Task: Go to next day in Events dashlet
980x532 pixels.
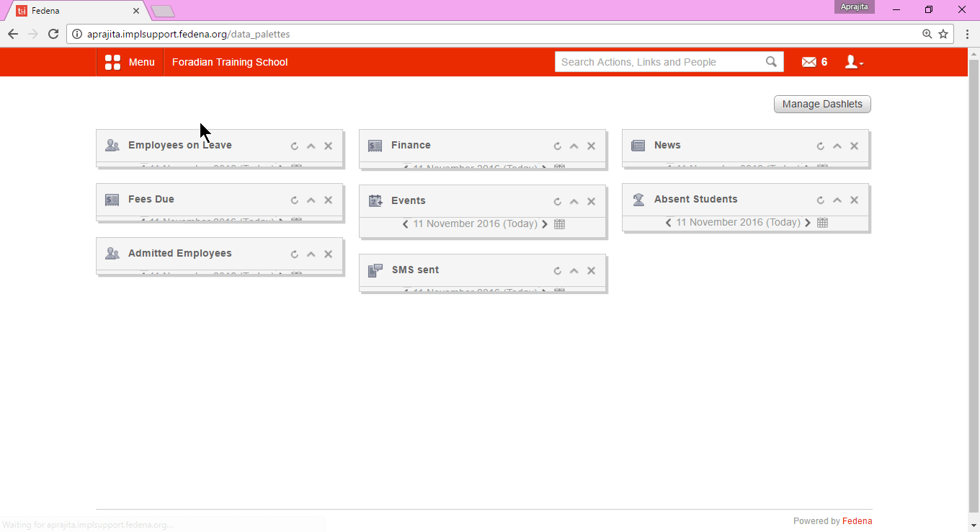Action: tap(545, 224)
